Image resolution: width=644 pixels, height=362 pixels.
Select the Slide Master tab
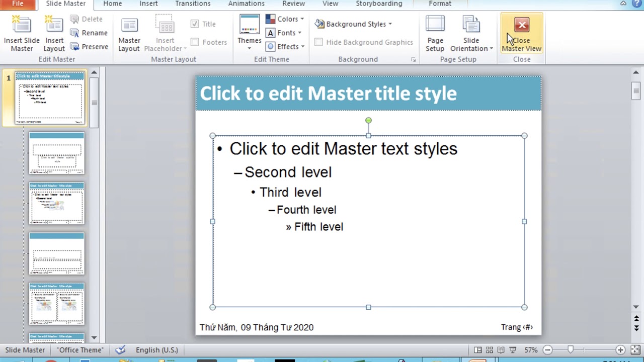pos(66,4)
